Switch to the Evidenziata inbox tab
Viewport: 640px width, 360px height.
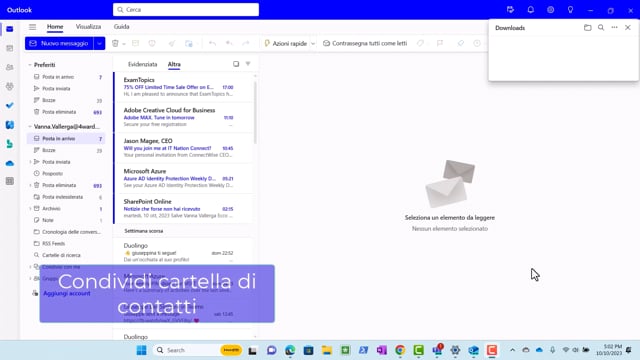142,64
